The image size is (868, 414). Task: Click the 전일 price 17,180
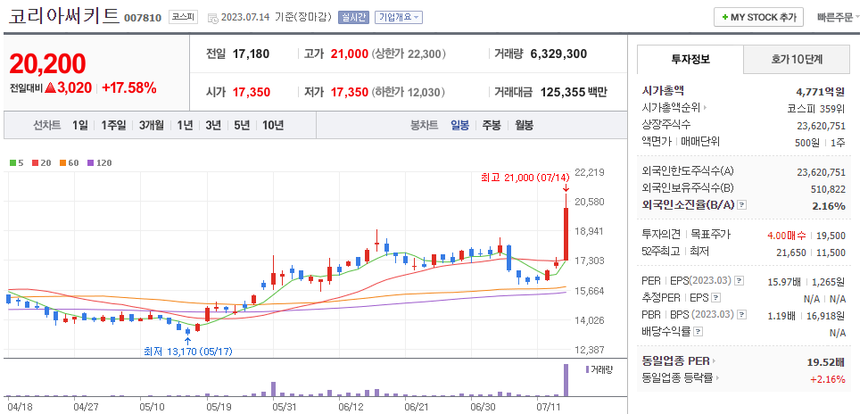coord(251,54)
